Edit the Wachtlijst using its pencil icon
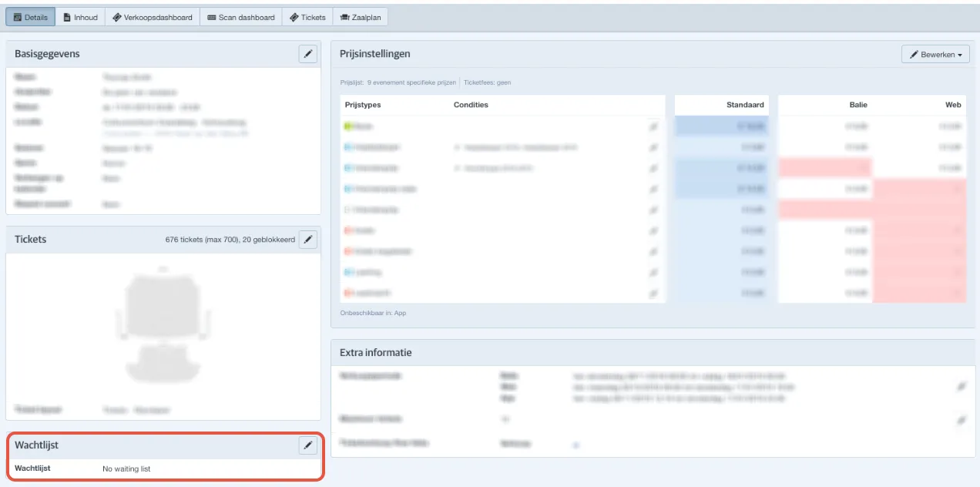This screenshot has height=487, width=980. click(307, 445)
